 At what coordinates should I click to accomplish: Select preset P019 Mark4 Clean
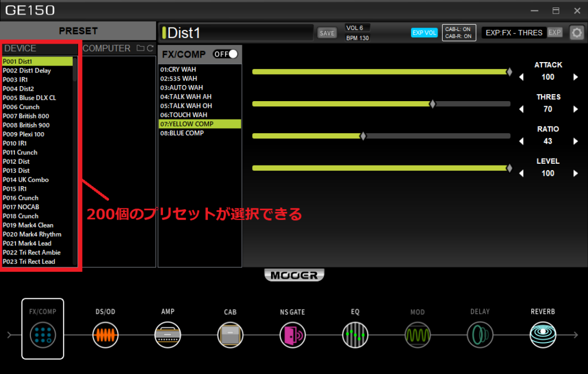click(37, 225)
